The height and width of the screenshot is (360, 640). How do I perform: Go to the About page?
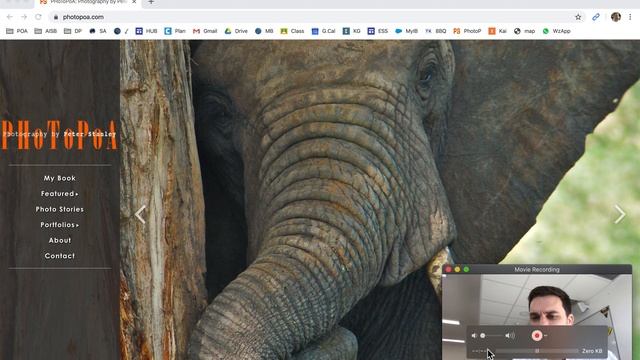[60, 240]
